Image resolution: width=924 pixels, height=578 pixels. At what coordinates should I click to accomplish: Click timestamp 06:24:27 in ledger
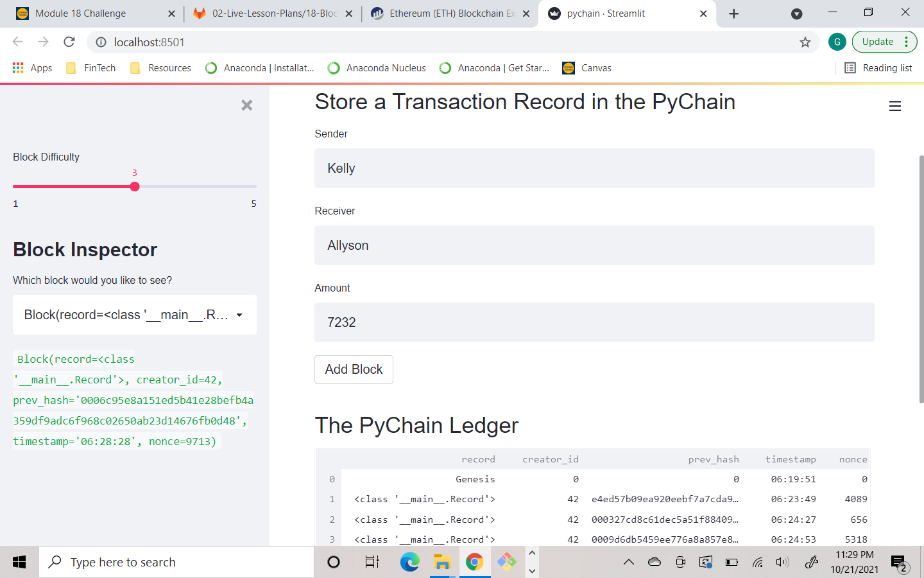793,520
